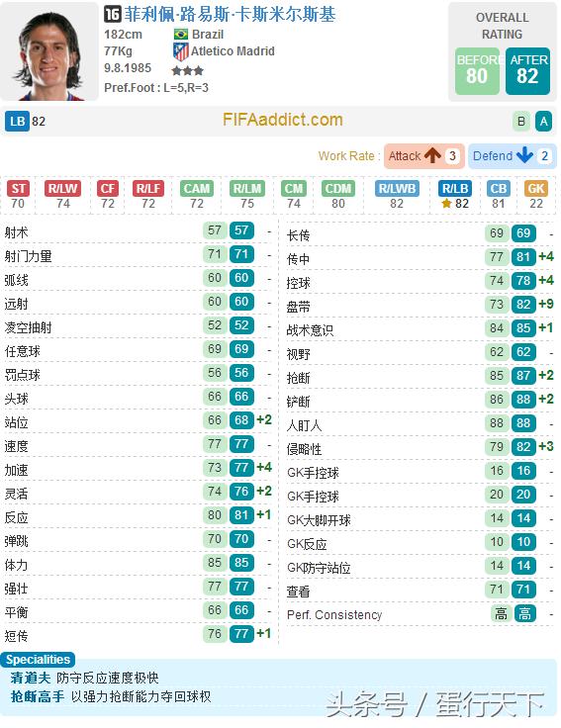
Task: Click the Specialities header label
Action: point(38,660)
